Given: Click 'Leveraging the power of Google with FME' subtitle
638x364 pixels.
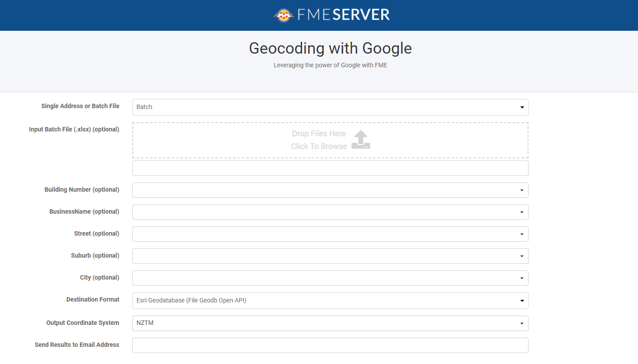Looking at the screenshot, I should pos(330,65).
